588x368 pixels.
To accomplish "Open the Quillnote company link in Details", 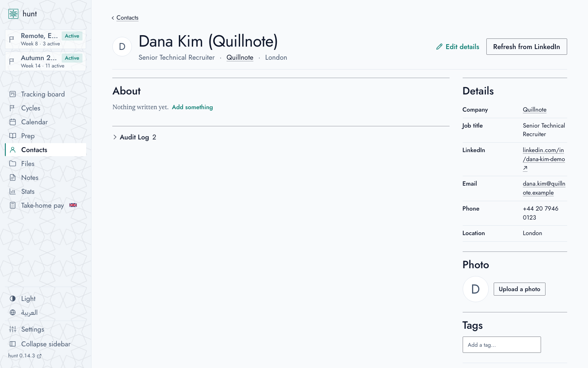I will click(535, 110).
